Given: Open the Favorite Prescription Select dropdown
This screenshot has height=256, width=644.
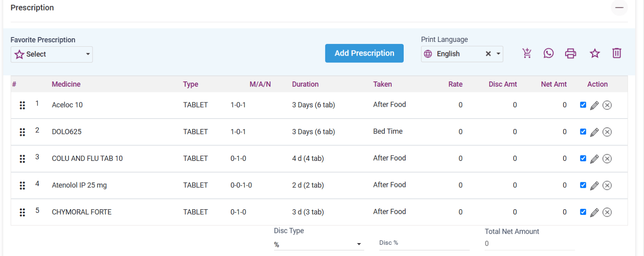Looking at the screenshot, I should [52, 54].
